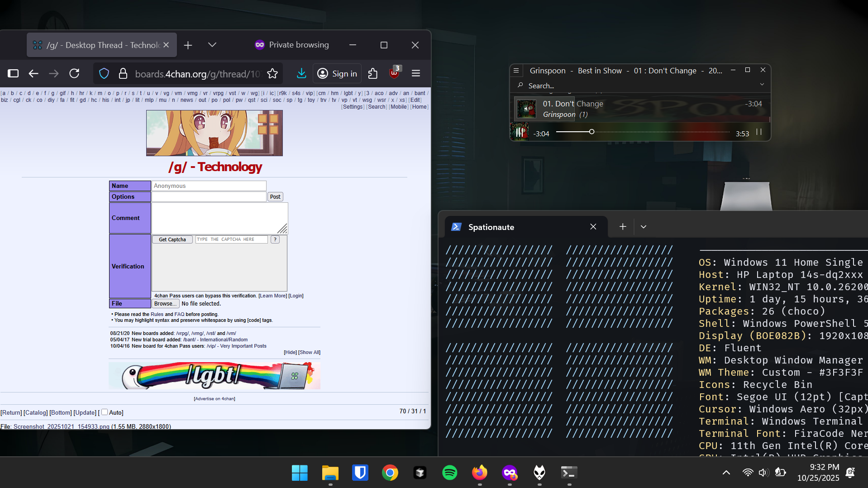Click the Name field in post form
Viewport: 868px width, 488px height.
209,186
